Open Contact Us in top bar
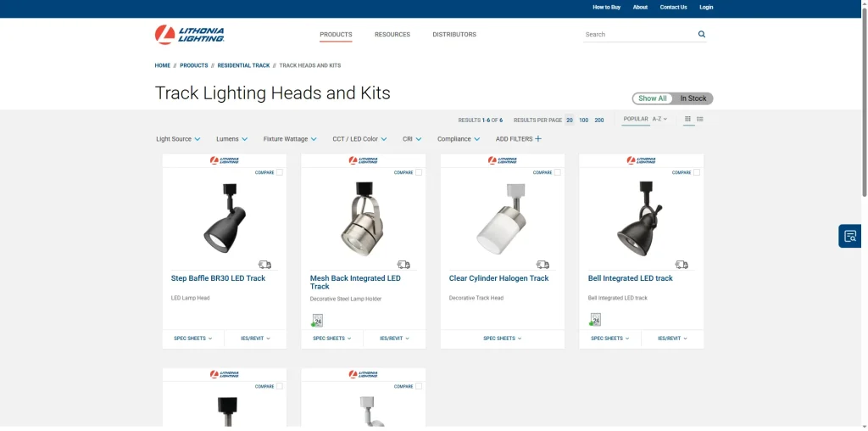Viewport: 868px width, 431px height. [x=673, y=7]
